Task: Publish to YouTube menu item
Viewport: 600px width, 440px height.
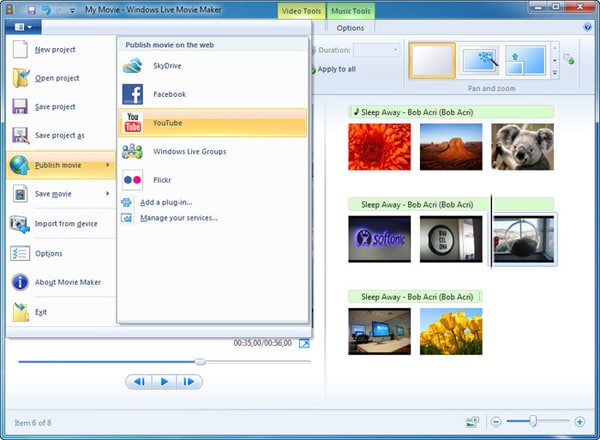Action: pos(212,123)
